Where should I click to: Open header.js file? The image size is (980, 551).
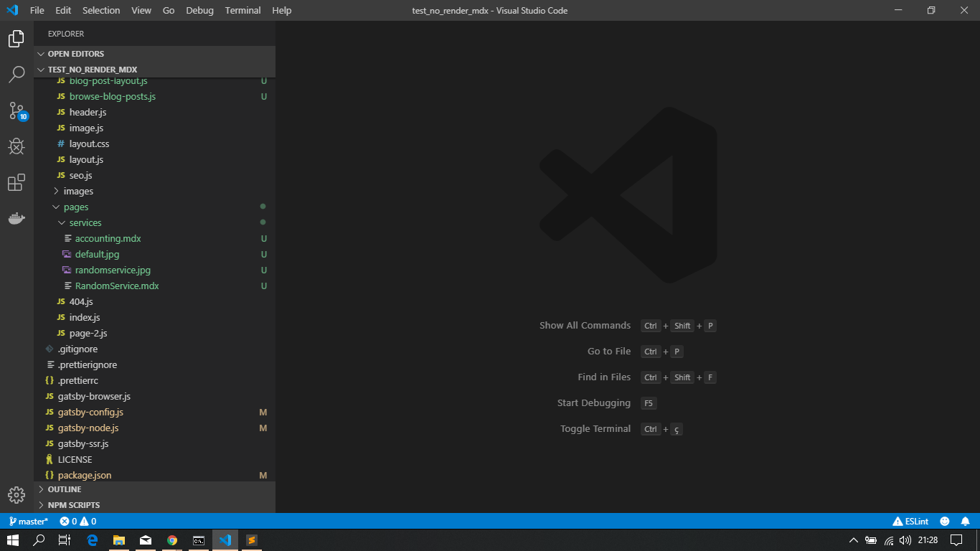154,112
